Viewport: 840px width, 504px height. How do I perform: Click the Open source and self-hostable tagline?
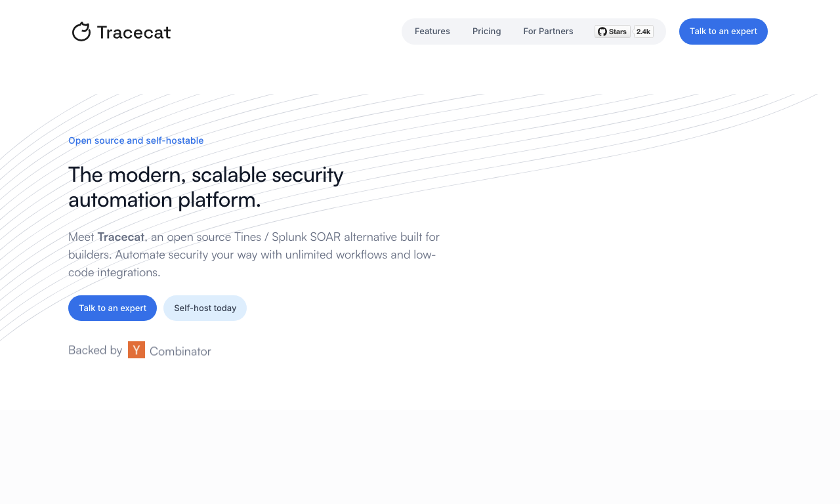pyautogui.click(x=136, y=140)
